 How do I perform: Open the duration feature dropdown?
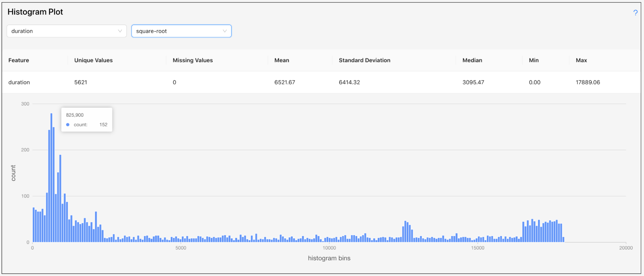66,31
